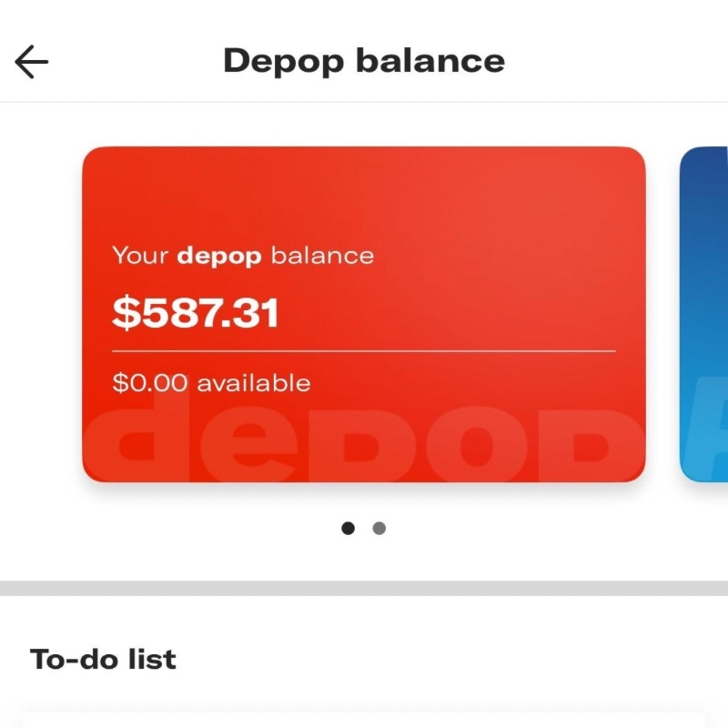
Task: Tap the "$0.00 available" text
Action: click(x=211, y=383)
